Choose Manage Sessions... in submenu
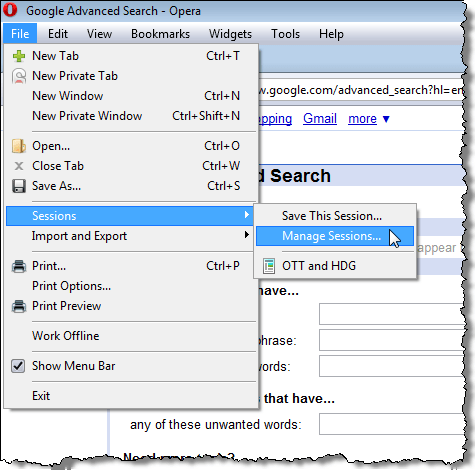The width and height of the screenshot is (475, 470). point(335,236)
